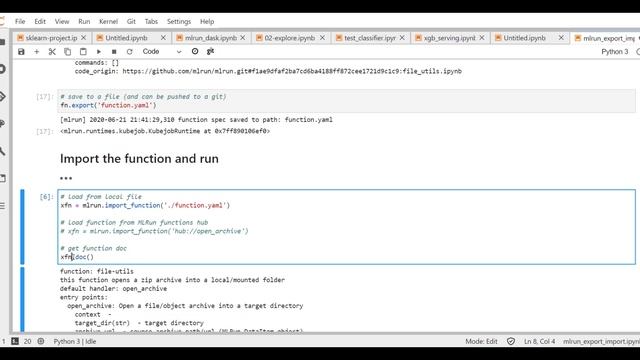
Task: Open the Tabs menu
Action: (x=151, y=21)
